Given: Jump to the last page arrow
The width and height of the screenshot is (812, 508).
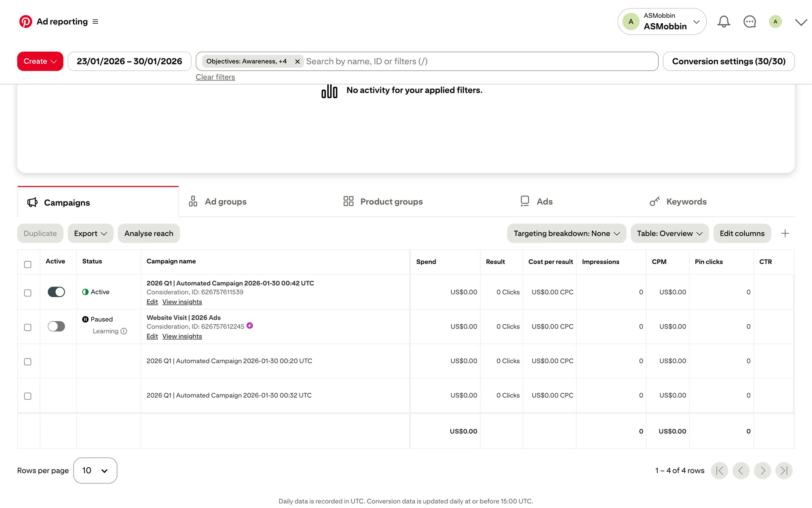Looking at the screenshot, I should 784,470.
